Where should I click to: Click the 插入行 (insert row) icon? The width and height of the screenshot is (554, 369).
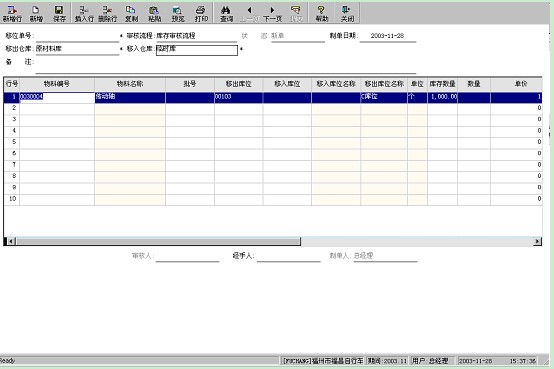point(84,13)
